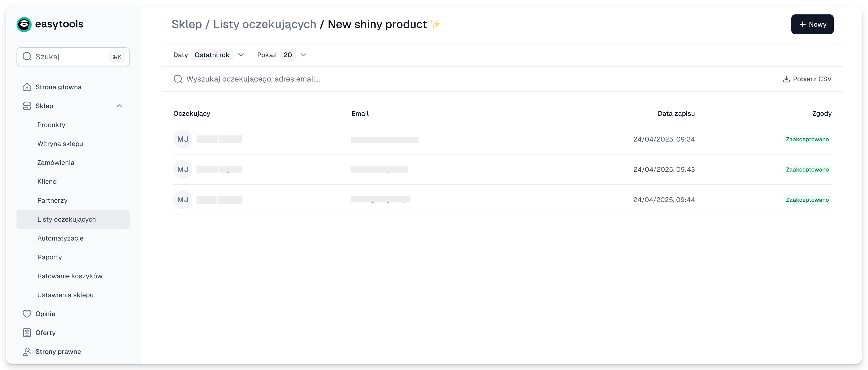Click the Strony prawne person icon
868x370 pixels.
click(27, 352)
